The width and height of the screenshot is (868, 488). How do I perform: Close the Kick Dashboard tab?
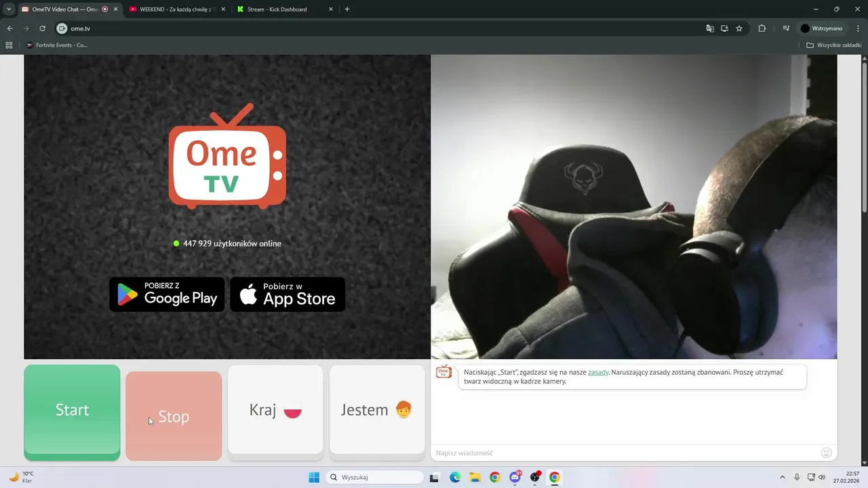[331, 9]
